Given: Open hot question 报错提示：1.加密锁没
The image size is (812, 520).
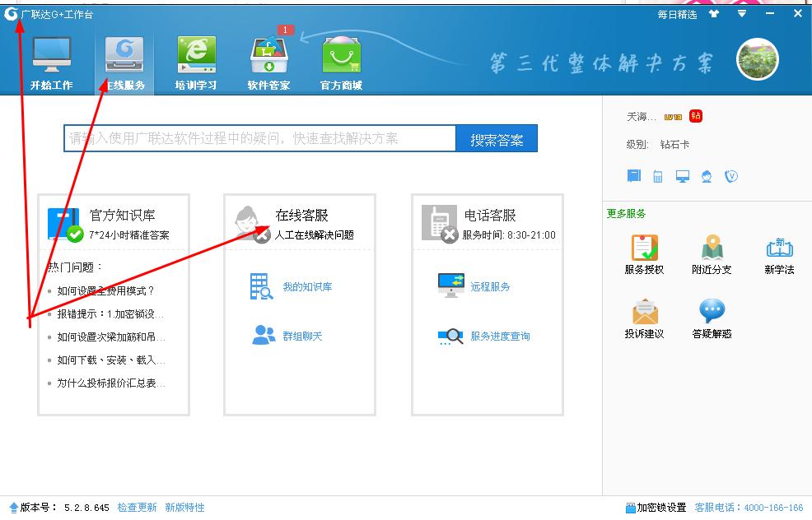Looking at the screenshot, I should click(x=110, y=314).
